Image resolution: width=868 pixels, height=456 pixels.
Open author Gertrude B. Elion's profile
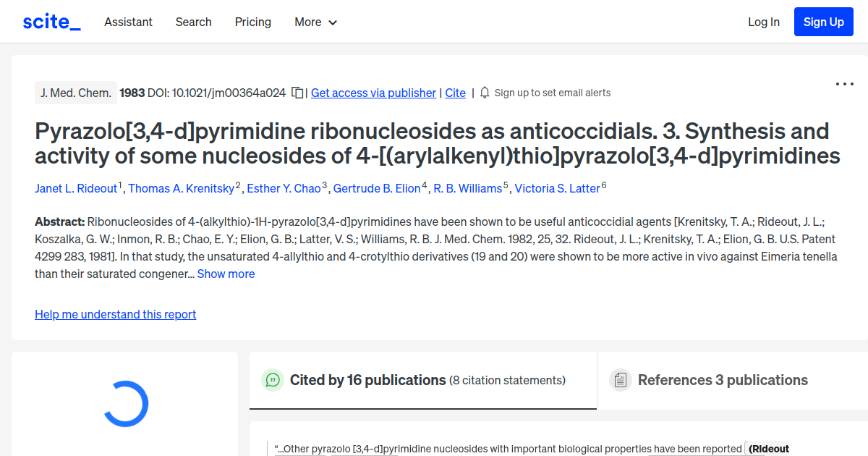point(377,188)
